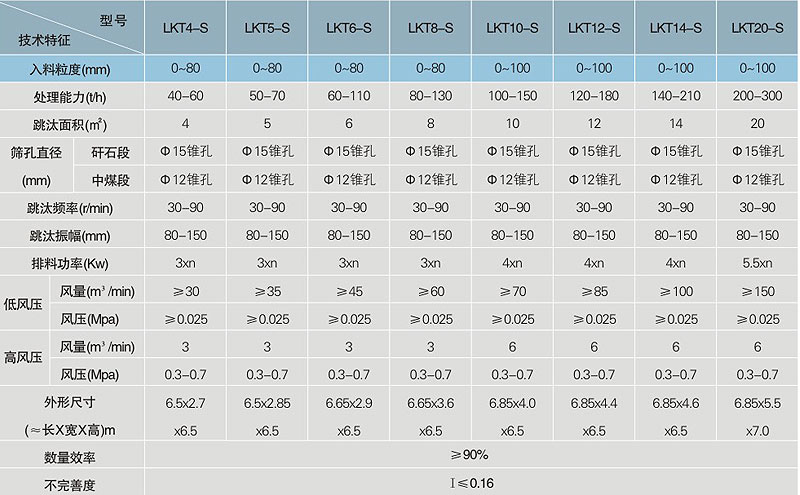Click the 入料粒度(mm) row label
The image size is (800, 495).
(x=70, y=69)
